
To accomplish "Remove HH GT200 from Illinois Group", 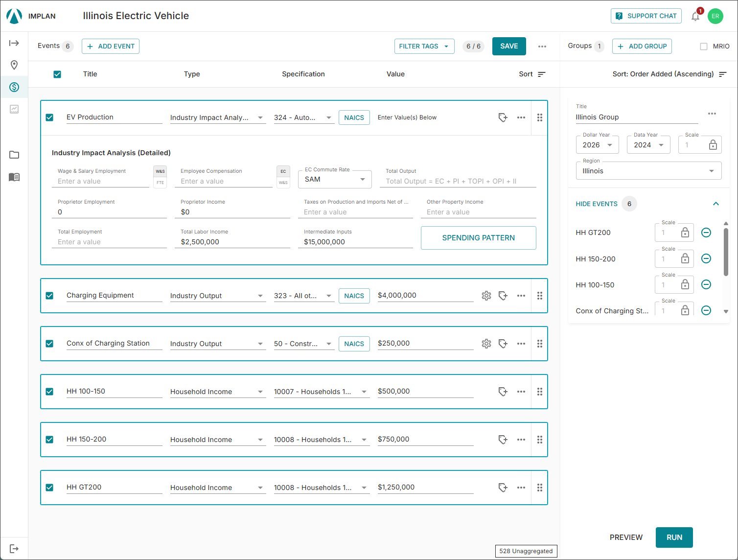I will [x=706, y=233].
